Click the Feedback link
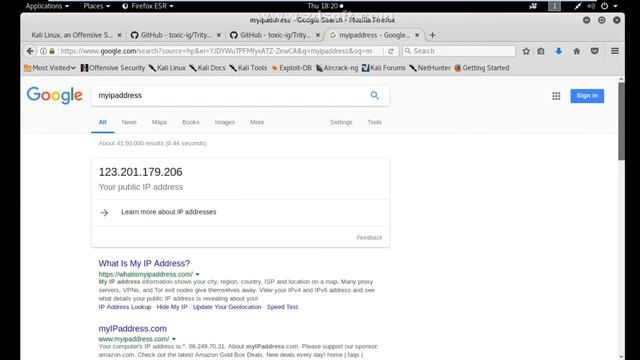Viewport: 640px width, 360px height. tap(369, 238)
